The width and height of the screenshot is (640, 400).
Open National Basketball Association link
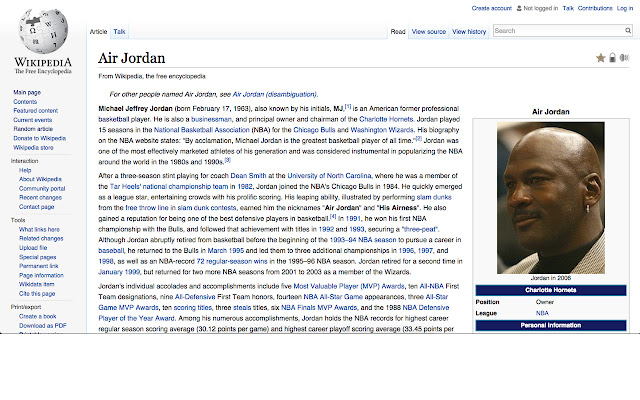(x=202, y=130)
